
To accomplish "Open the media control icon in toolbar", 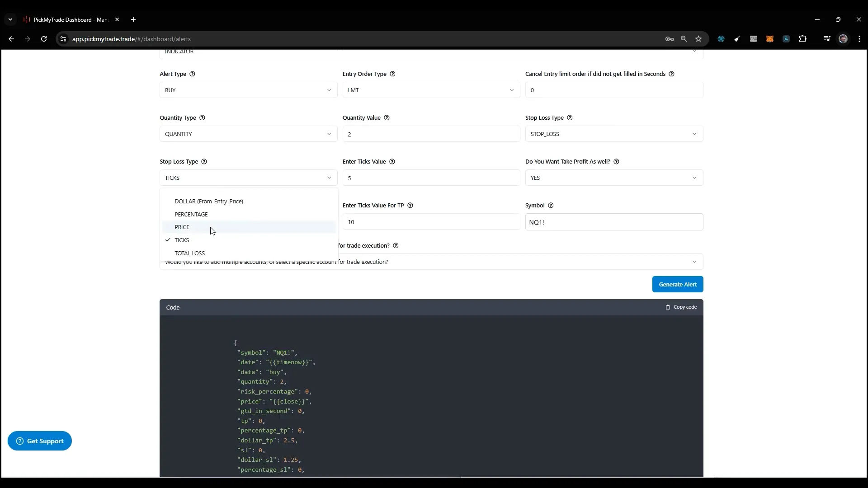I will (827, 39).
